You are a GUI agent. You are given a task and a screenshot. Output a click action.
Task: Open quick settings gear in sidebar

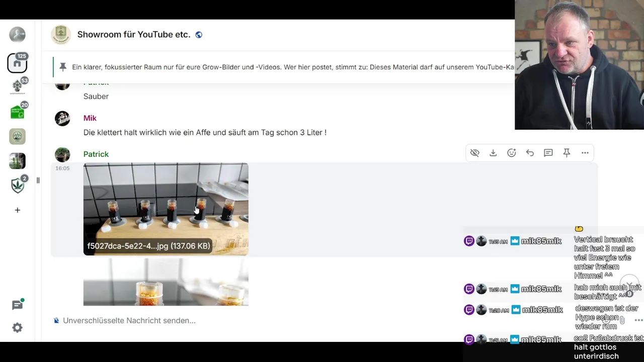coord(17,328)
